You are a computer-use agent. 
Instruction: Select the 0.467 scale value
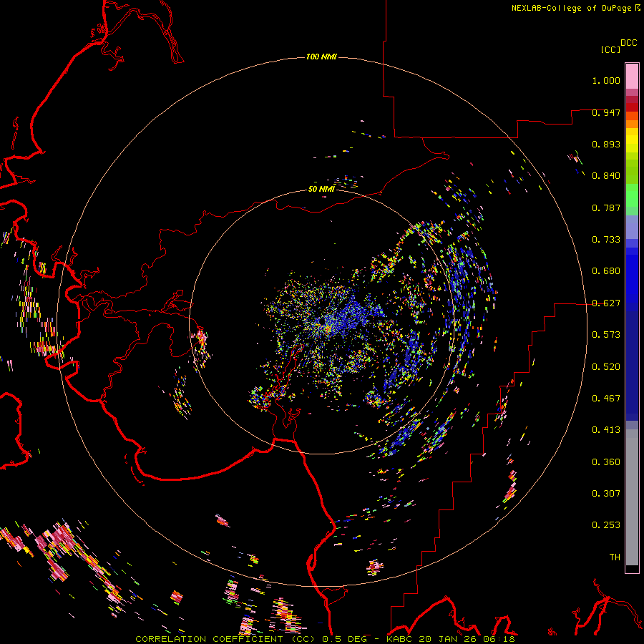(606, 399)
